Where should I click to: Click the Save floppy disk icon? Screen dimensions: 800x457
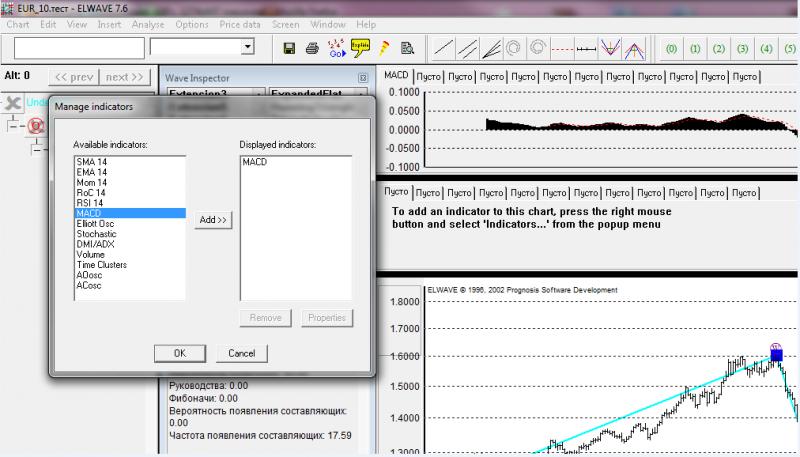pyautogui.click(x=289, y=48)
